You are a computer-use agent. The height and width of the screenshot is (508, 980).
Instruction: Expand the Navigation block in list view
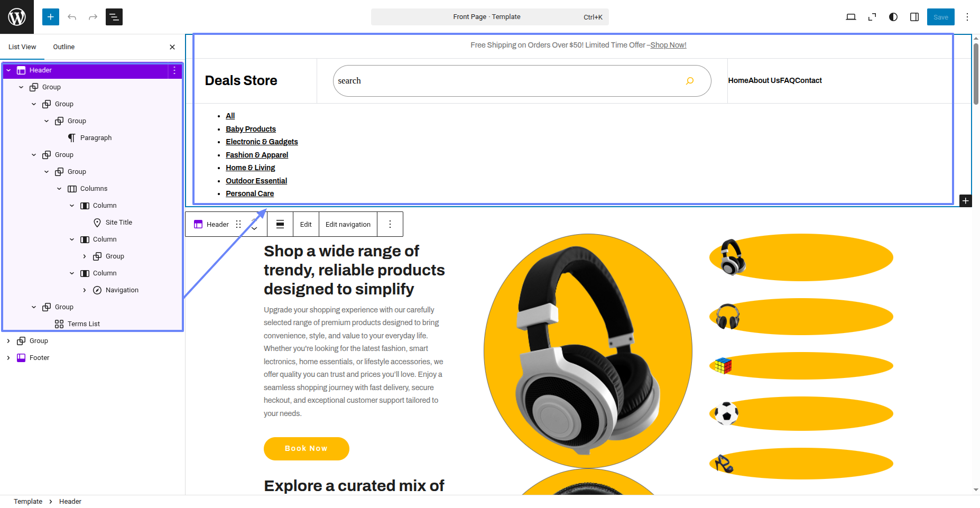click(85, 290)
